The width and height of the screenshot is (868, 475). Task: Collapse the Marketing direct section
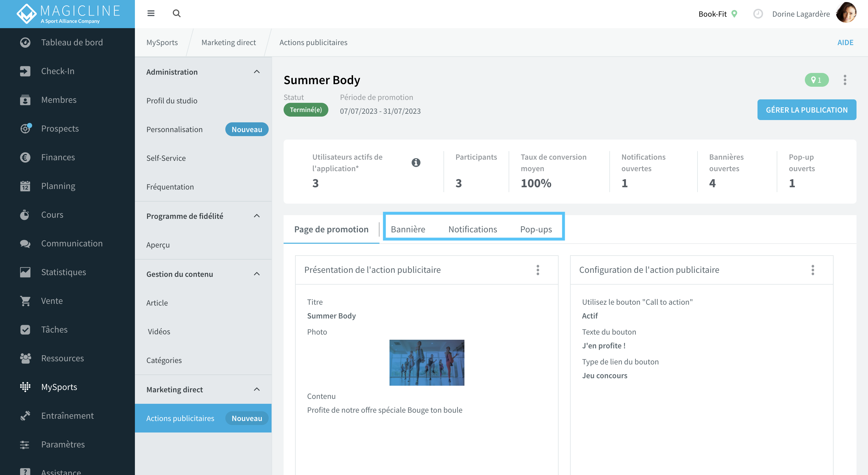coord(257,389)
